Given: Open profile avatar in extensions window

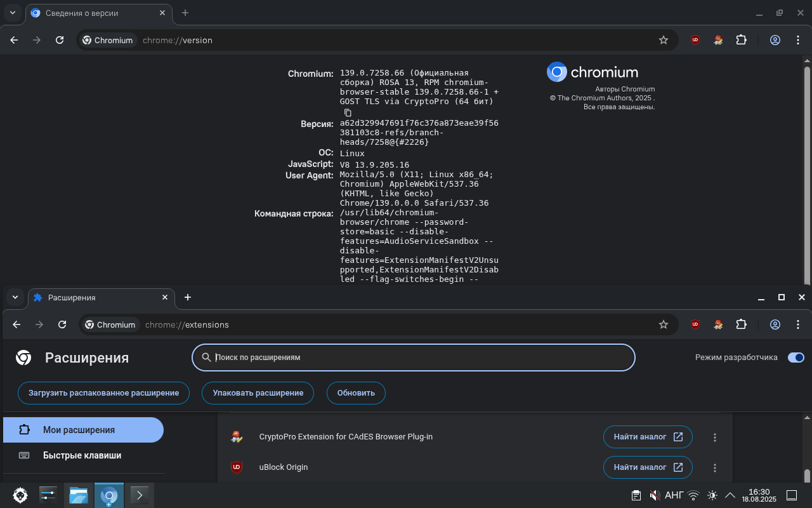Looking at the screenshot, I should click(x=775, y=324).
